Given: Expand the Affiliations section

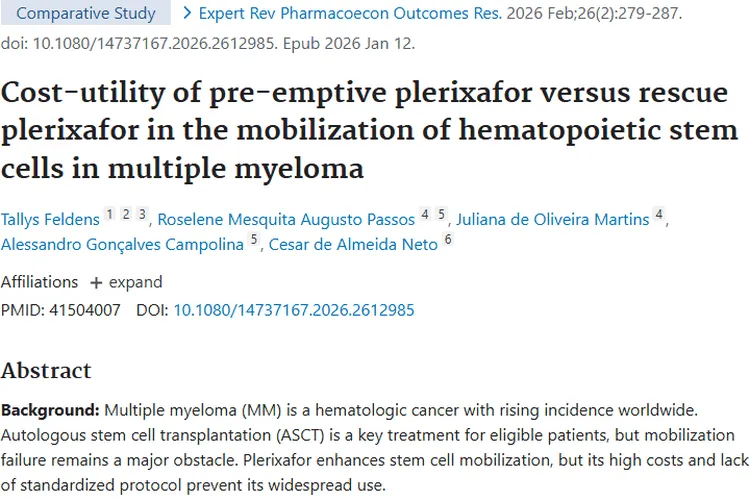Looking at the screenshot, I should (x=135, y=282).
